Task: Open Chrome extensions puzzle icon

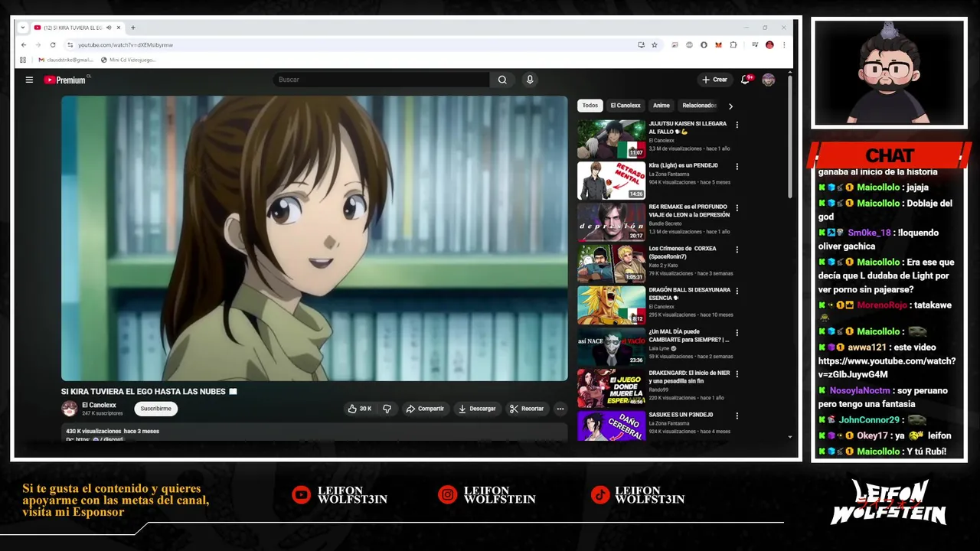Action: pyautogui.click(x=733, y=45)
